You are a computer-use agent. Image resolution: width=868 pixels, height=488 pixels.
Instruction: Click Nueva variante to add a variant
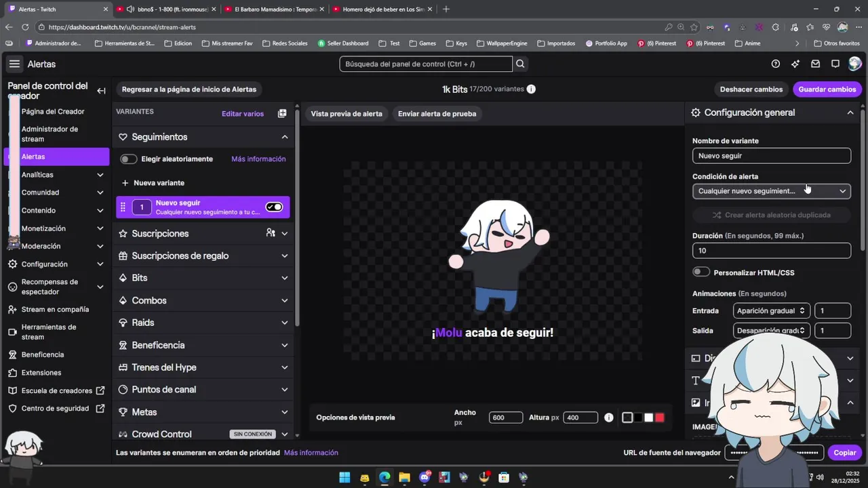point(153,183)
